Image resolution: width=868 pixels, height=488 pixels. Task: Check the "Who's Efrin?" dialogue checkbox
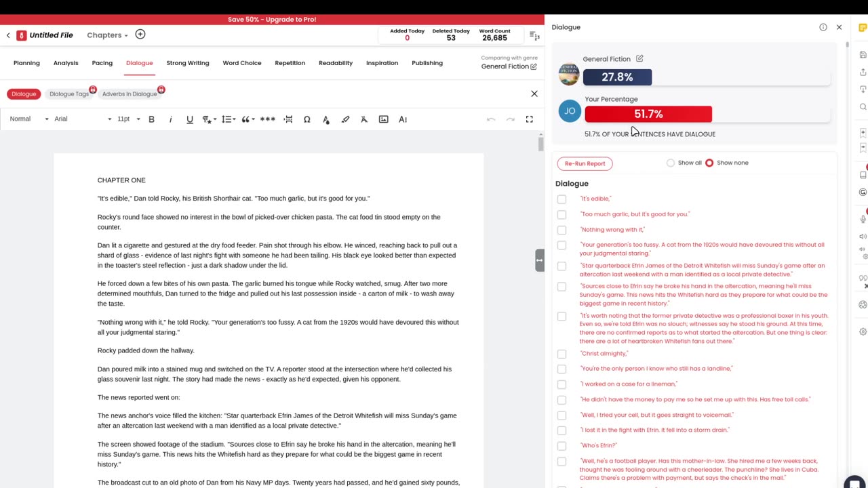561,446
